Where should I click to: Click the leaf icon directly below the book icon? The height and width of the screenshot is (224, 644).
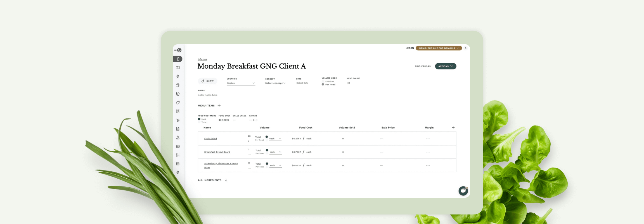pos(178,76)
